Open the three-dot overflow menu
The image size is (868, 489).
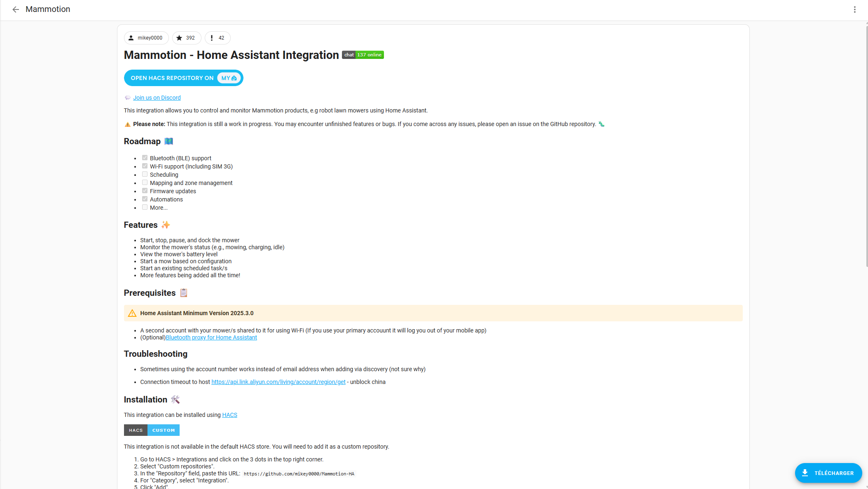(855, 9)
